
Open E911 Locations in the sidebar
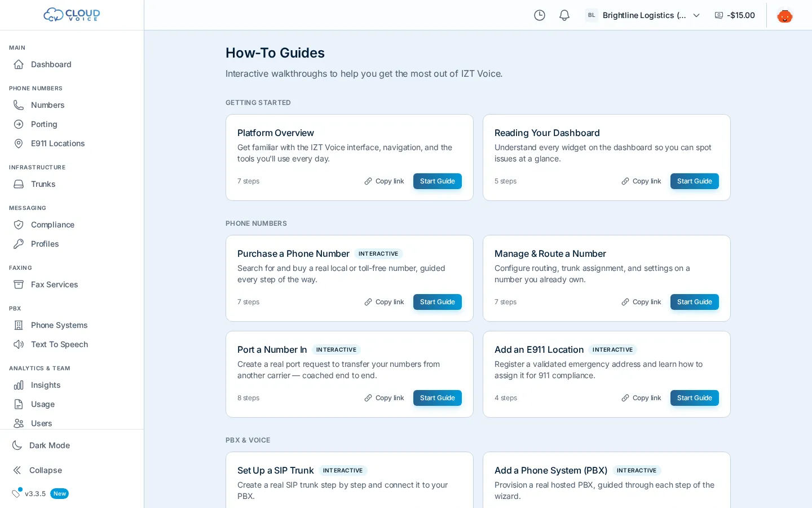pyautogui.click(x=72, y=143)
